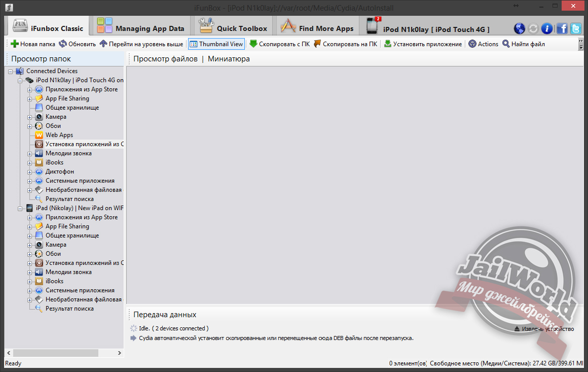Click folder tree scrollbar right arrow
588x372 pixels.
pos(120,353)
